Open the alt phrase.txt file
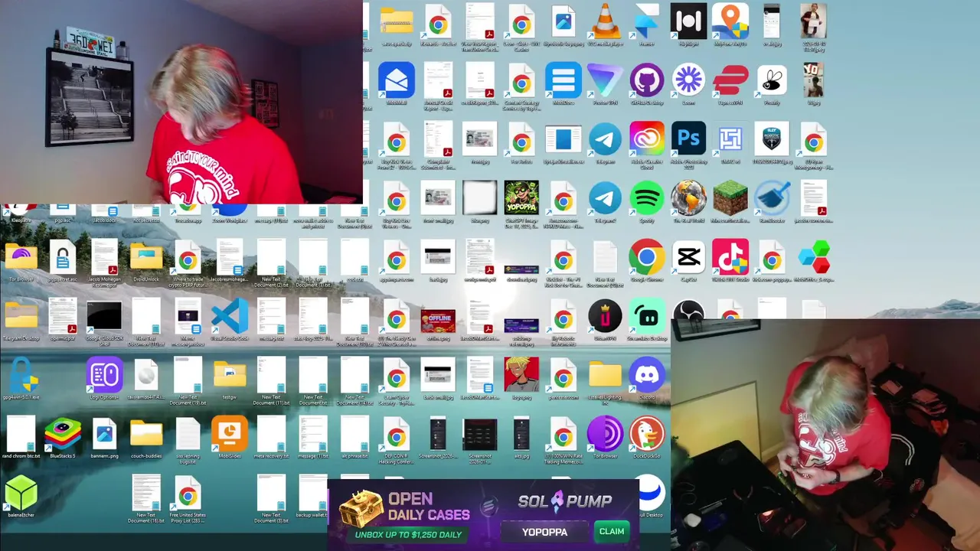 pyautogui.click(x=355, y=435)
